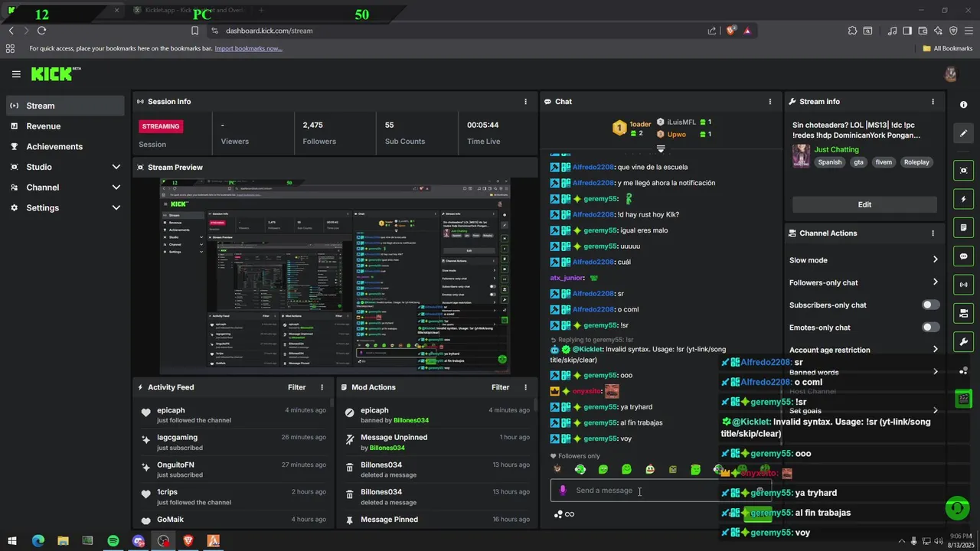Image resolution: width=980 pixels, height=551 pixels.
Task: Open Session Info panel options menu
Action: coord(525,102)
